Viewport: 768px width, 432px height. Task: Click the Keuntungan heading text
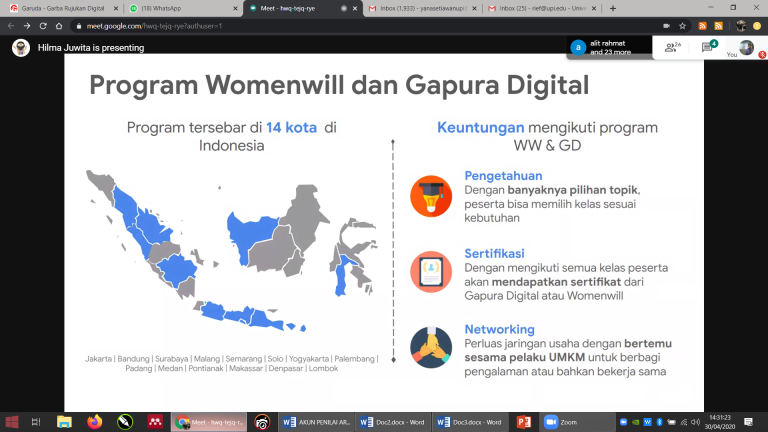(x=480, y=127)
